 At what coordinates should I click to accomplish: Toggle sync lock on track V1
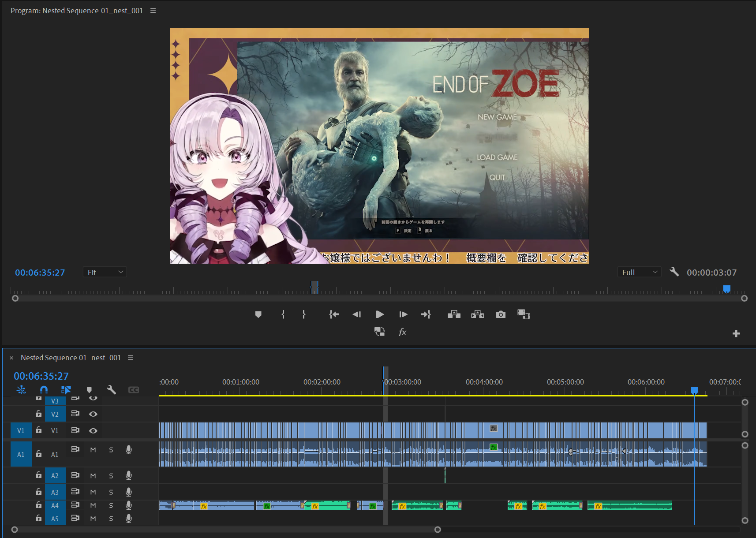pos(75,430)
